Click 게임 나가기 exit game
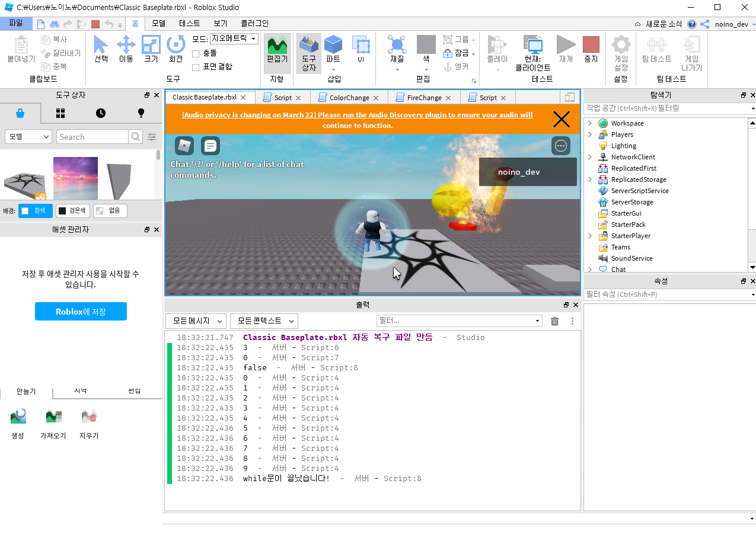756x535 pixels. pyautogui.click(x=691, y=52)
